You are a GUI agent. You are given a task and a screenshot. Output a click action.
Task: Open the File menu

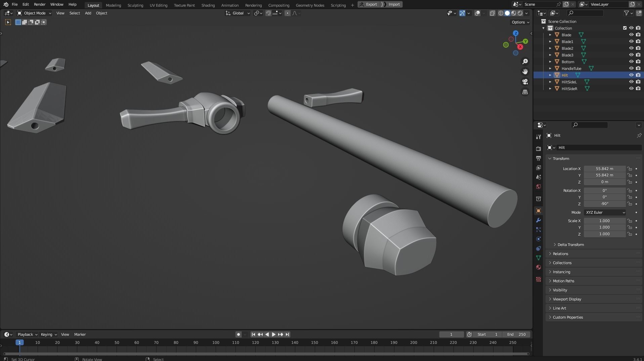pos(14,4)
